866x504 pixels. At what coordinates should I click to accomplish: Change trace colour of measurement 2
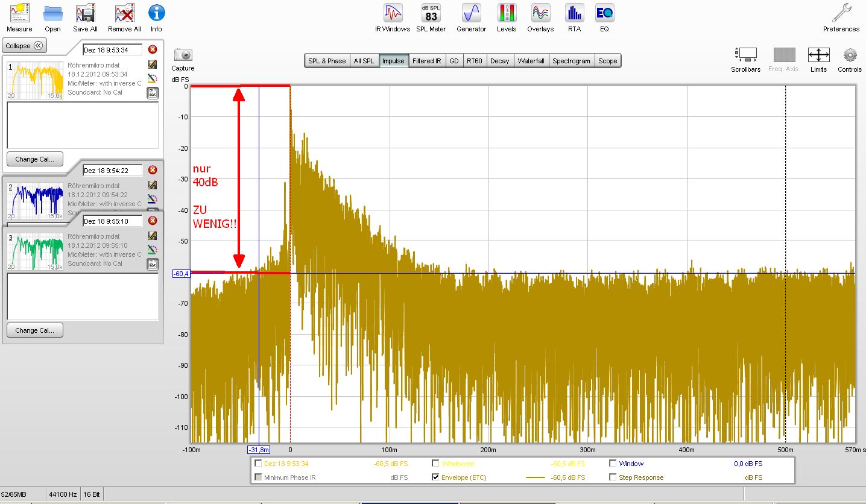[x=153, y=199]
